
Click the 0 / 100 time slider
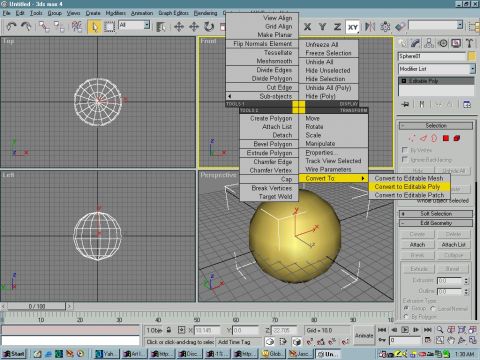tap(36, 306)
